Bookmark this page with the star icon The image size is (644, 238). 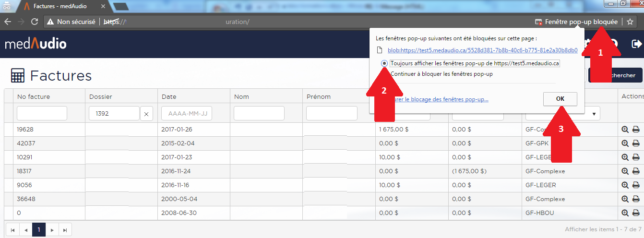(x=630, y=22)
